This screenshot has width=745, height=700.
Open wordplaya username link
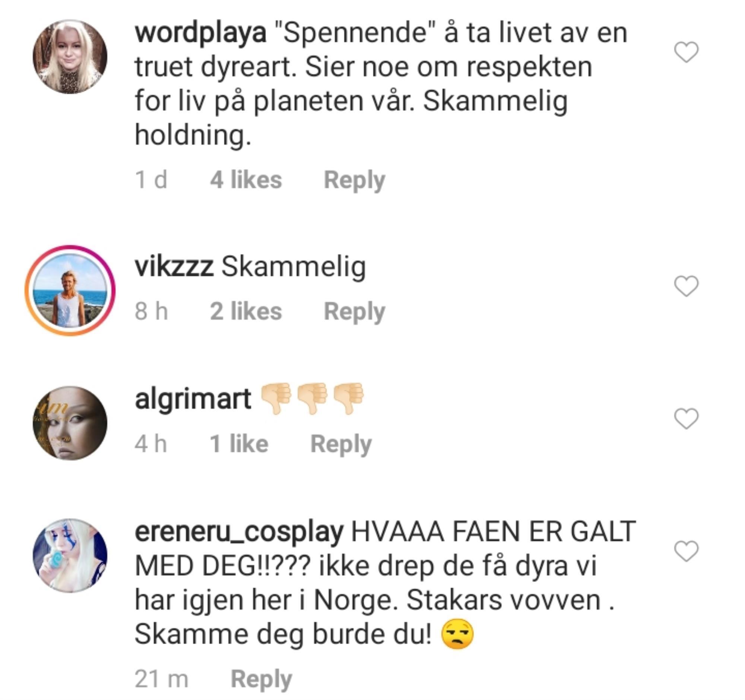pyautogui.click(x=200, y=34)
